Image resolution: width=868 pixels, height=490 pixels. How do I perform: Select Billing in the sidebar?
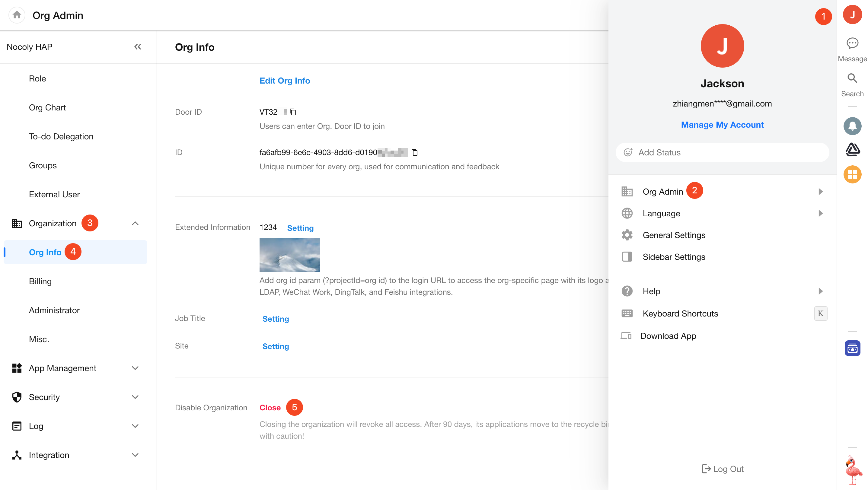pyautogui.click(x=40, y=281)
